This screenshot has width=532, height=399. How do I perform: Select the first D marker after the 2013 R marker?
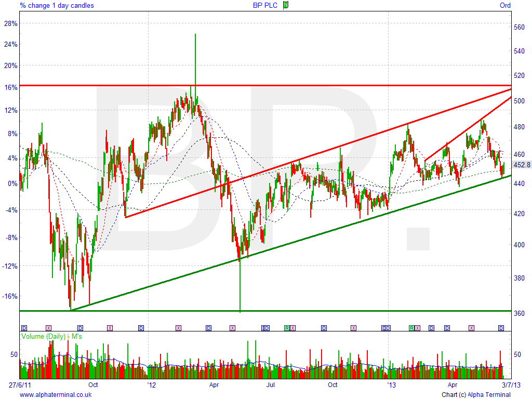click(x=432, y=328)
